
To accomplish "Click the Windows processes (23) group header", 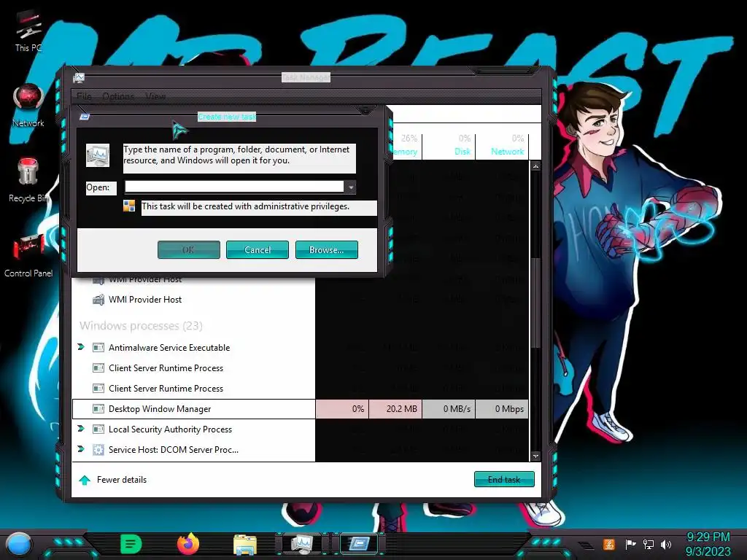I will point(141,326).
